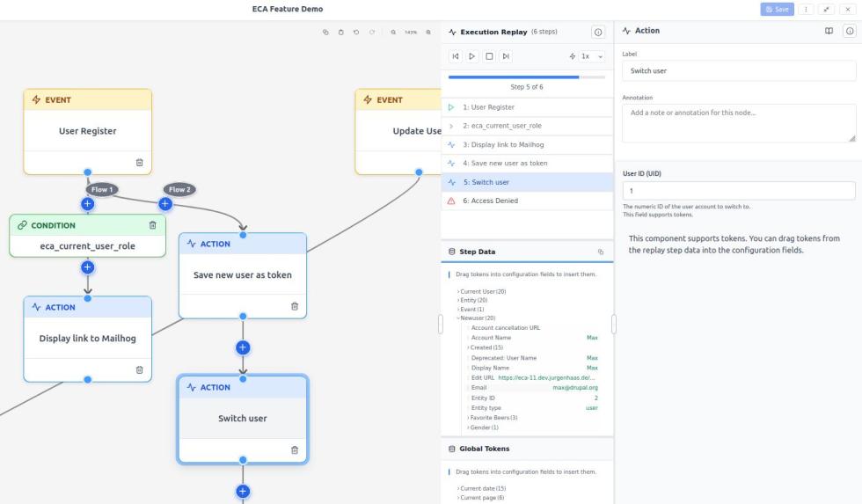Delete the eca_current_user_role condition node

pos(153,225)
